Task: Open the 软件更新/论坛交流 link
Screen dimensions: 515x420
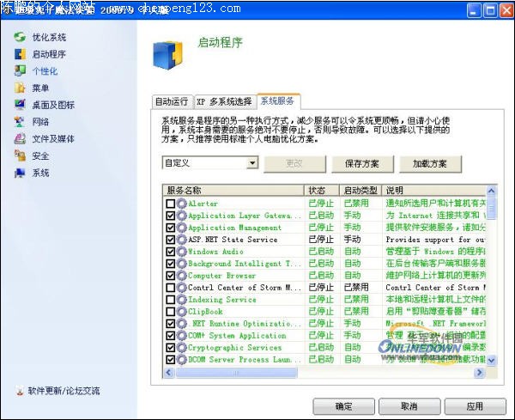Action: [x=63, y=391]
